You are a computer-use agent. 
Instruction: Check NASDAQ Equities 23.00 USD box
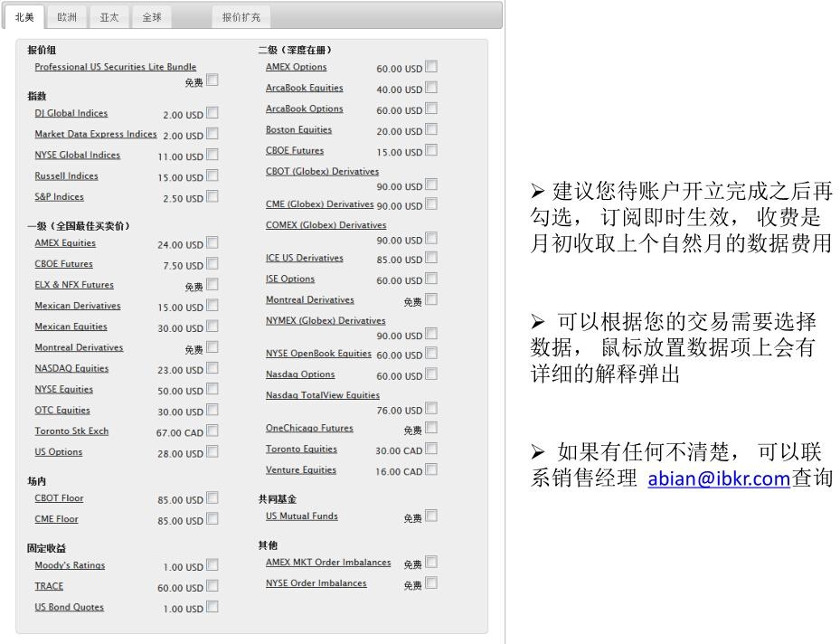point(212,367)
